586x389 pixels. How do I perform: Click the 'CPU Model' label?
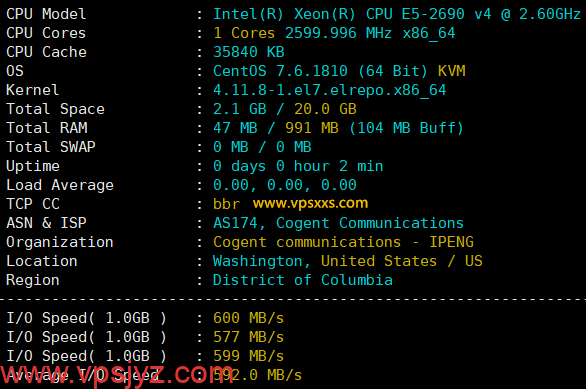[46, 14]
